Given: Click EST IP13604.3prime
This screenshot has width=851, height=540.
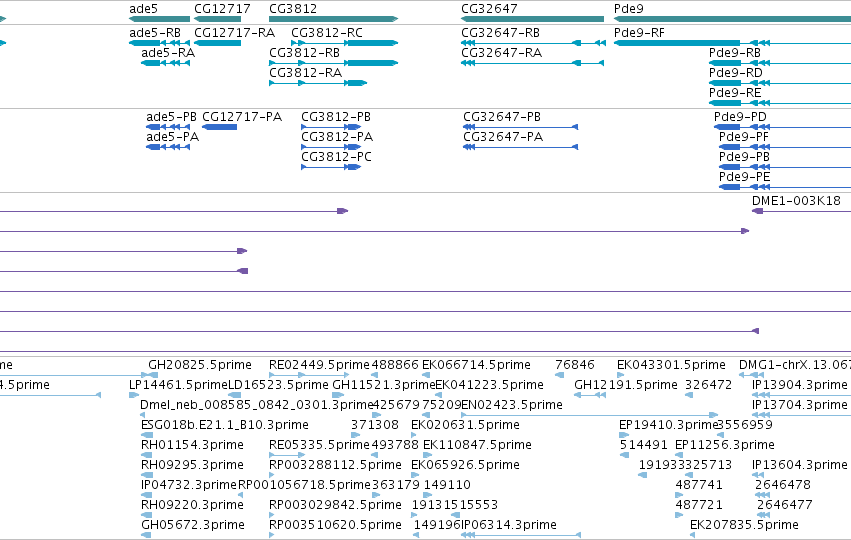Looking at the screenshot, I should click(799, 465).
